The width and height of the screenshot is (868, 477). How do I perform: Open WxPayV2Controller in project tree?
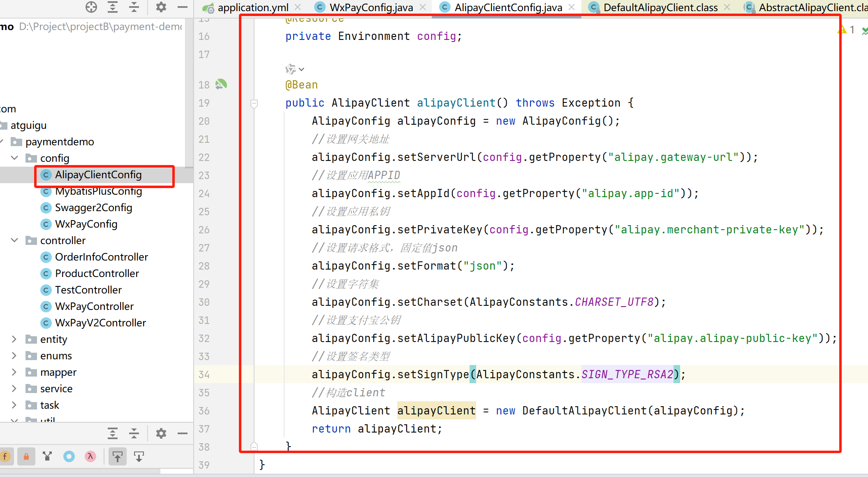[100, 323]
